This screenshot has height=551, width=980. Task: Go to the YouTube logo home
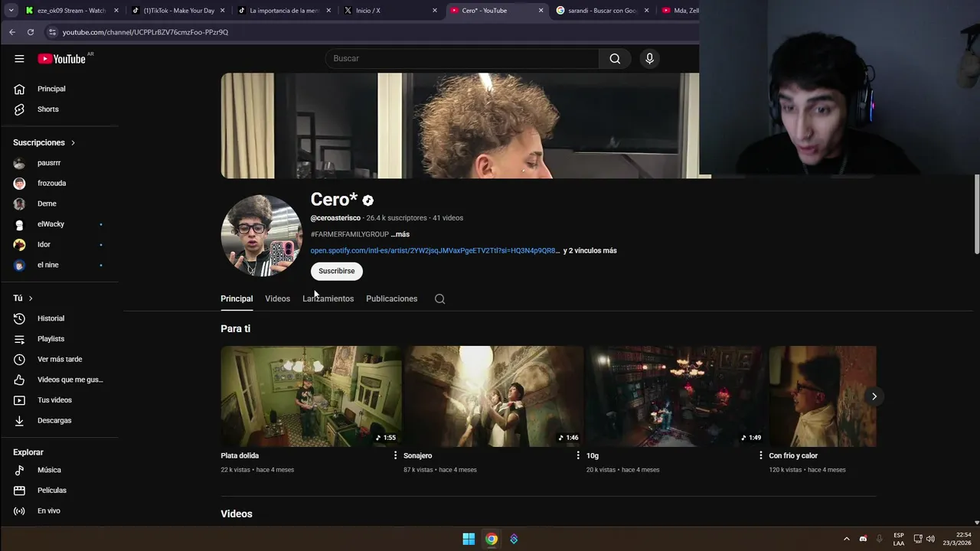61,59
